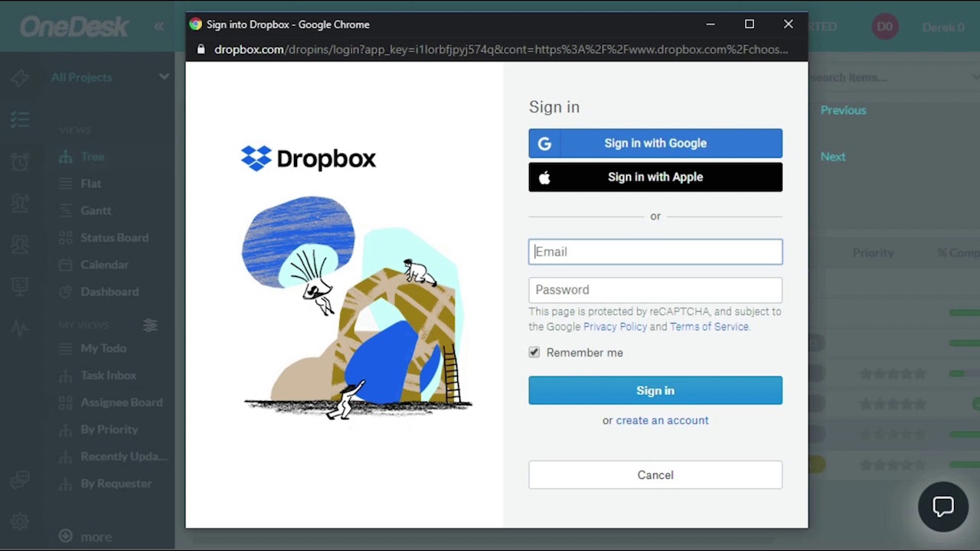The height and width of the screenshot is (551, 980).
Task: Open OneDesk analytics pulse icon in left rail
Action: coord(20,328)
